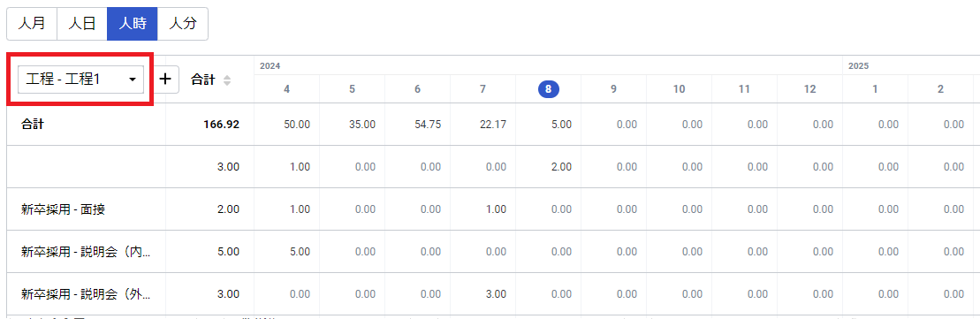Open the 工程 - 工程1 dropdown

pos(82,80)
